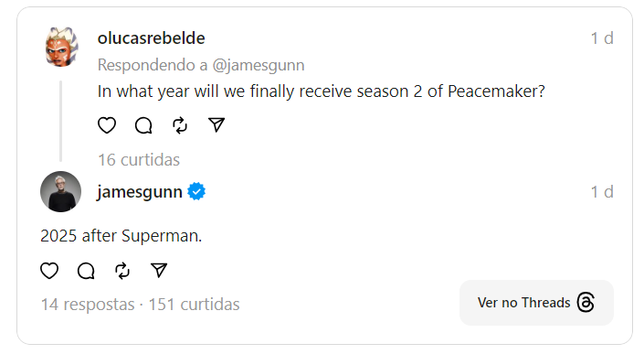644x354 pixels.
Task: View the '16 curtidas' likes list
Action: 139,159
